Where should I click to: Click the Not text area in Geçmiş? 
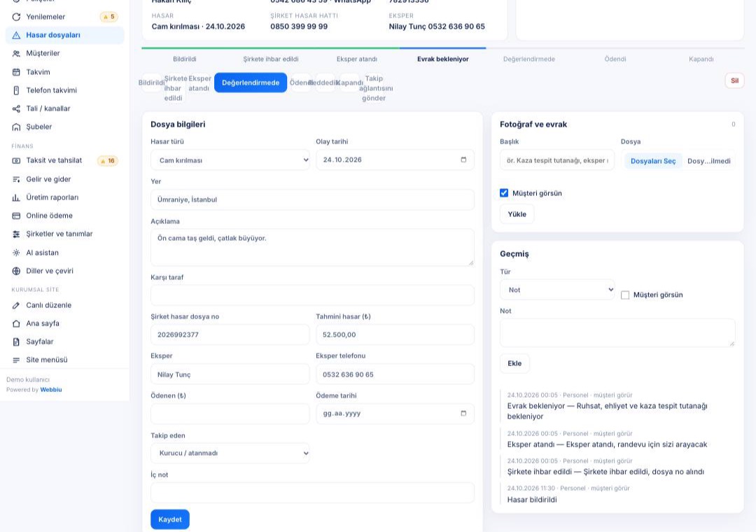click(x=617, y=332)
